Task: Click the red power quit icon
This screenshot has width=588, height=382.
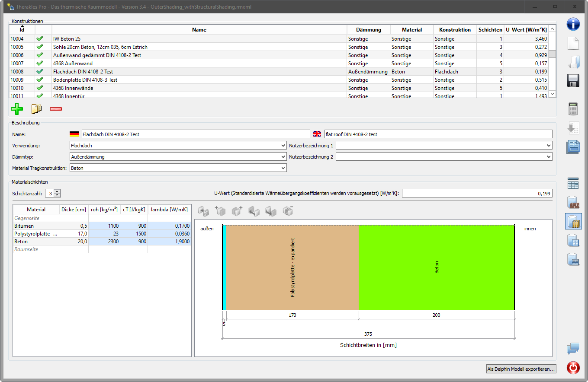Action: [573, 368]
